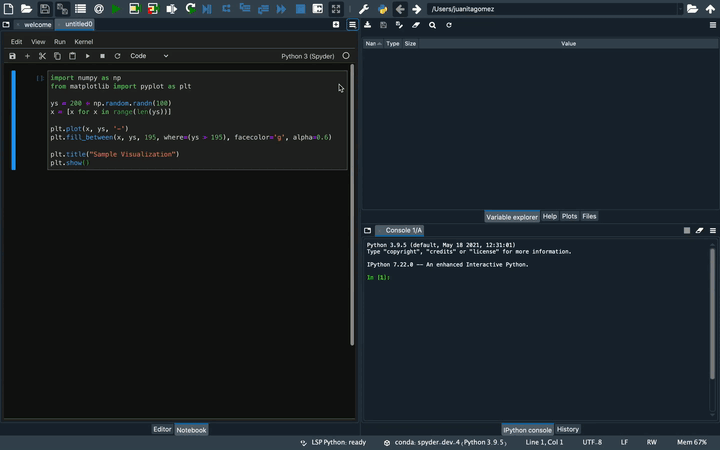This screenshot has width=720, height=450.
Task: Open Preferences with the wrench icon
Action: [x=364, y=9]
